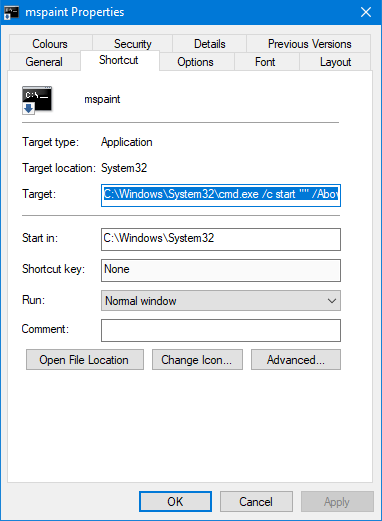
Task: Click the title bar window icon
Action: pyautogui.click(x=11, y=12)
